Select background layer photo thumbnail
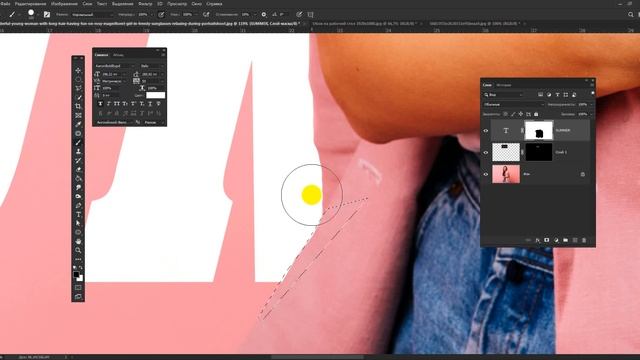Screen dimensions: 640x360 [506, 174]
